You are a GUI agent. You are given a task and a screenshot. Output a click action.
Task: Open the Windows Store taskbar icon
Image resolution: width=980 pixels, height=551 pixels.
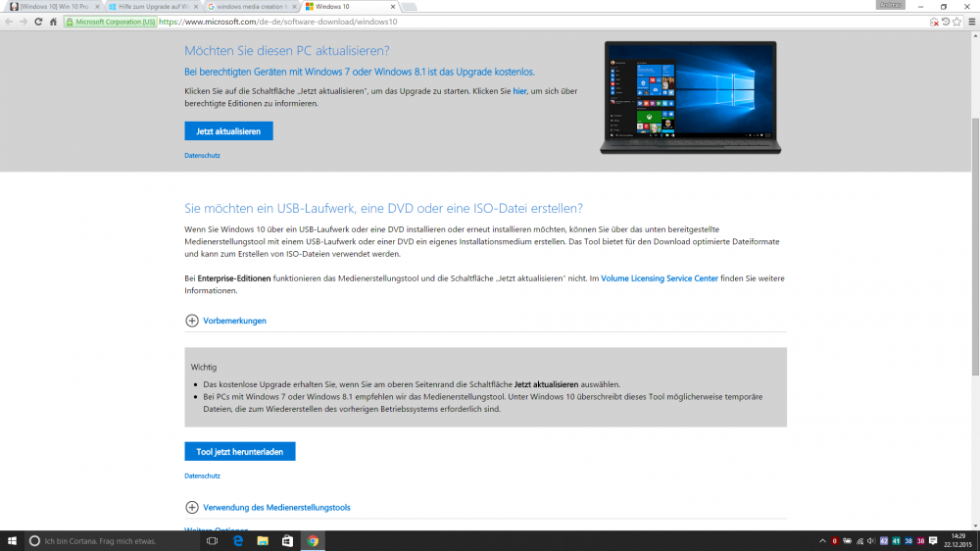[x=287, y=540]
